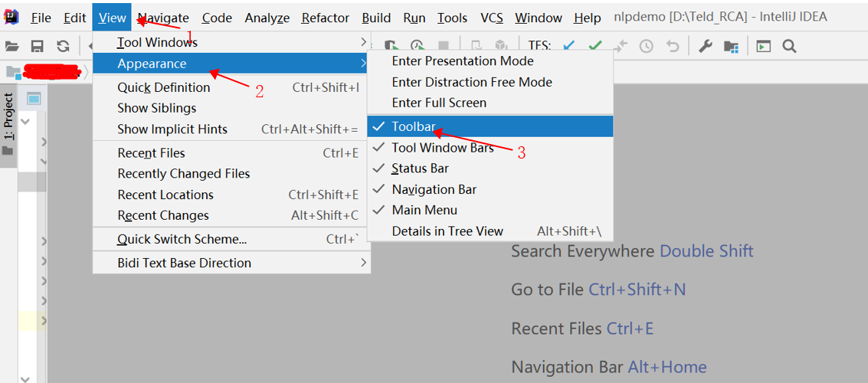Click the TFS update blue arrow
868x383 pixels.
pyautogui.click(x=569, y=46)
